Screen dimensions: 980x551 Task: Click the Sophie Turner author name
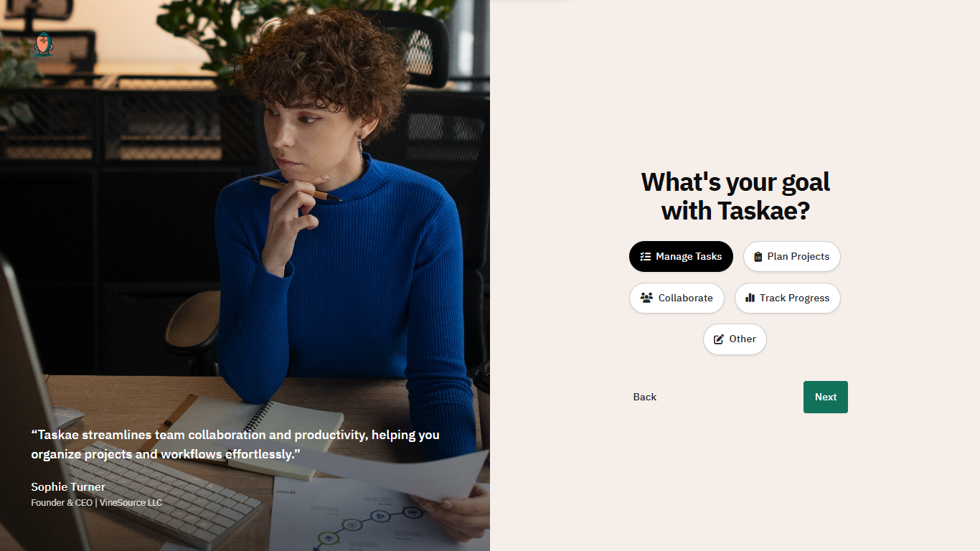click(x=68, y=487)
